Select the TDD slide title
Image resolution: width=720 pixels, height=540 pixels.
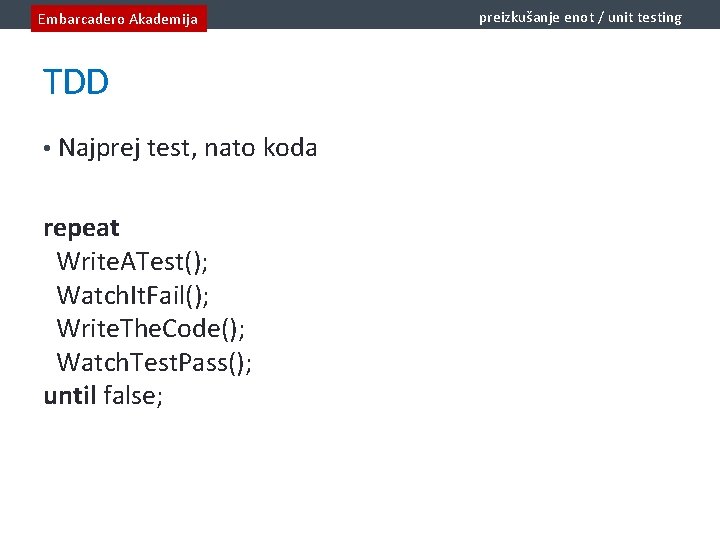point(76,83)
